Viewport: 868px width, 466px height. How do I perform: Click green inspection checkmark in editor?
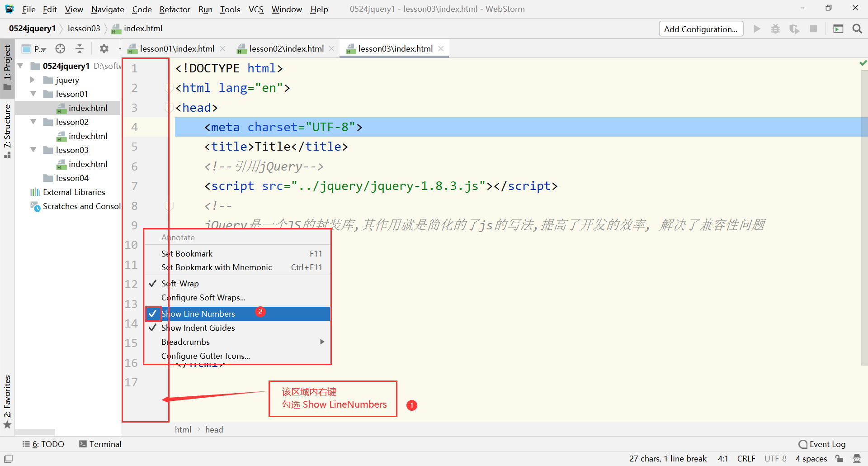point(863,63)
